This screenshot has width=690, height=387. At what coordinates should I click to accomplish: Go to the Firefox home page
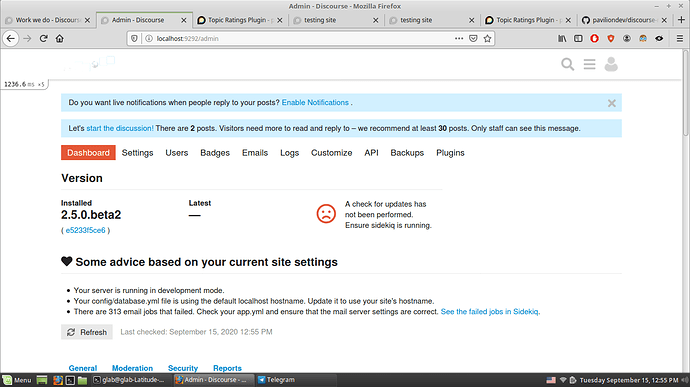tap(59, 39)
